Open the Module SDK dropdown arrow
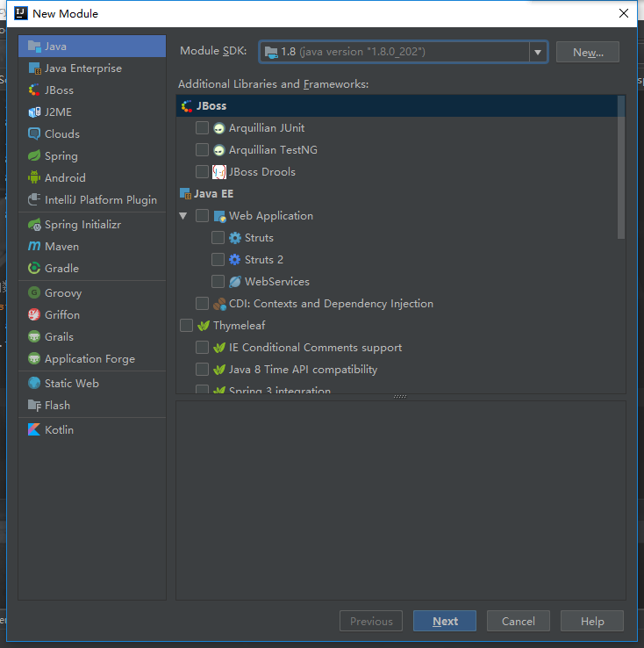 (538, 52)
